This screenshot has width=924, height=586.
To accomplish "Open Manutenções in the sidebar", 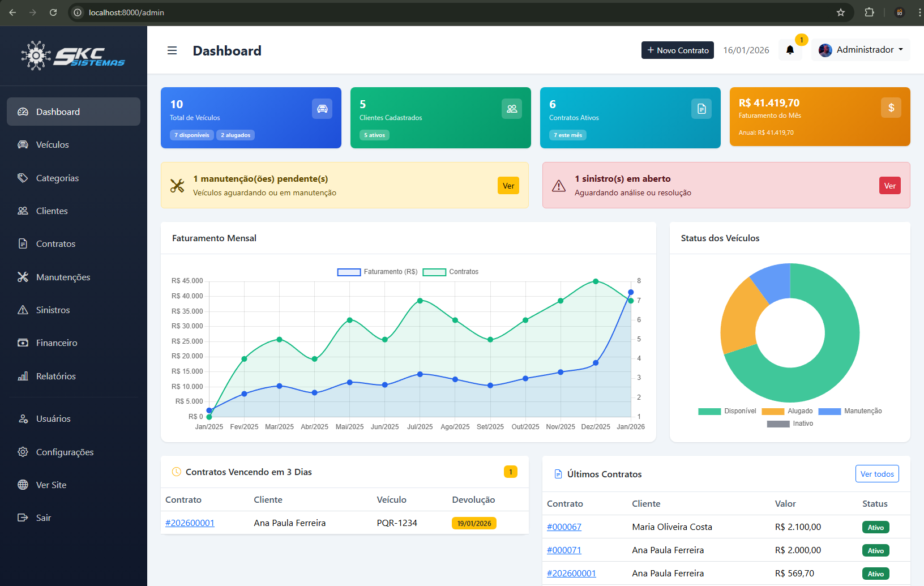I will coord(63,277).
